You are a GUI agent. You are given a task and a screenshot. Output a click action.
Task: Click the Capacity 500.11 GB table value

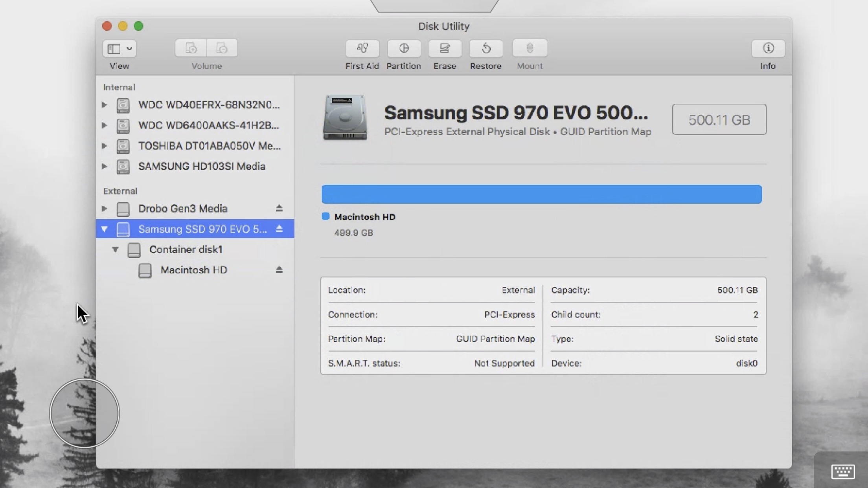[x=737, y=290]
